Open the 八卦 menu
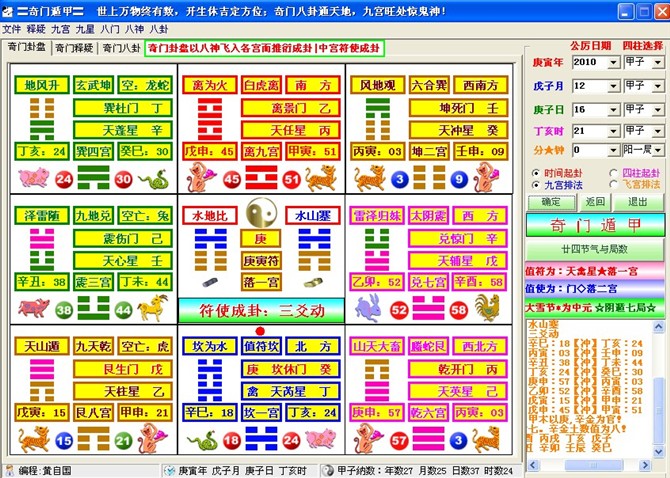This screenshot has height=478, width=670. pos(159,29)
